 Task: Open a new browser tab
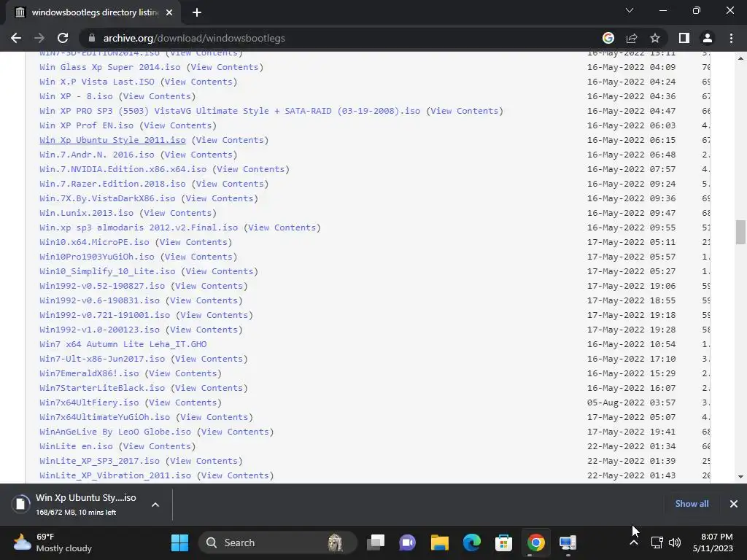click(197, 12)
